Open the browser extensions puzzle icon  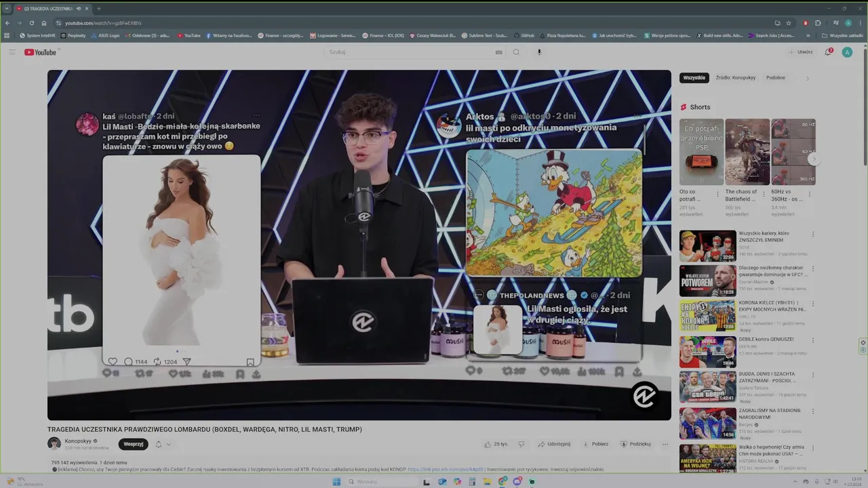[818, 23]
